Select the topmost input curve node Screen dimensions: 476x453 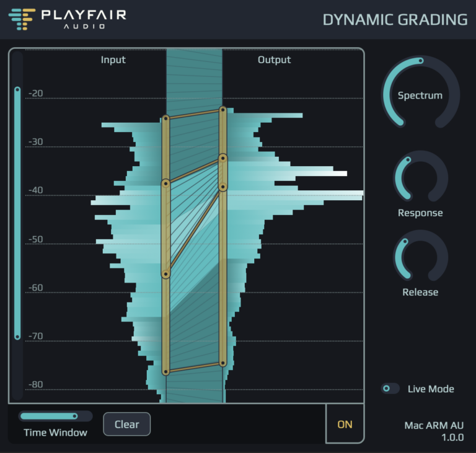pyautogui.click(x=165, y=118)
